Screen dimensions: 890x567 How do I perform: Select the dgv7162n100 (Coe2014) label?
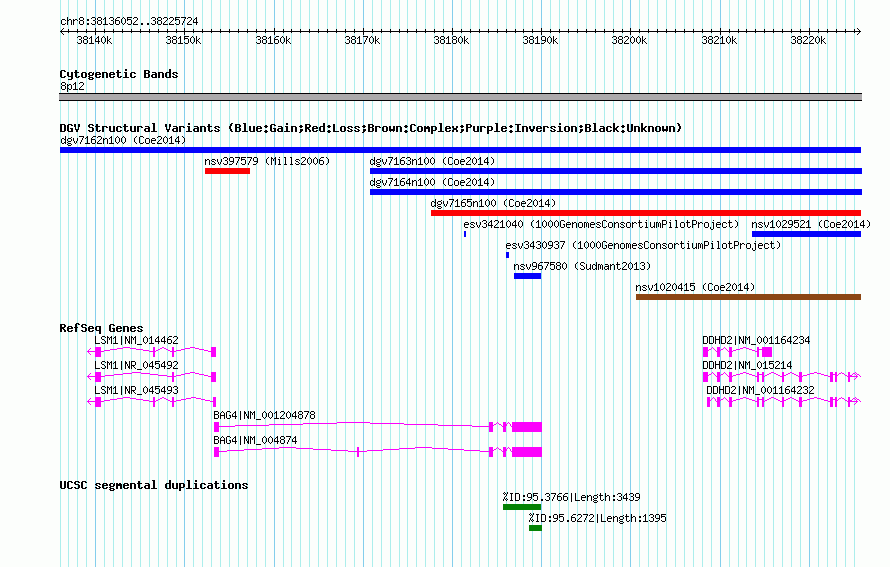pos(123,140)
